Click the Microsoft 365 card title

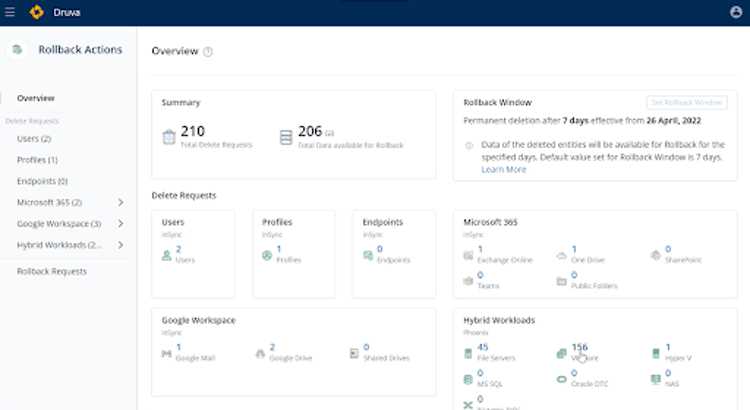point(490,222)
